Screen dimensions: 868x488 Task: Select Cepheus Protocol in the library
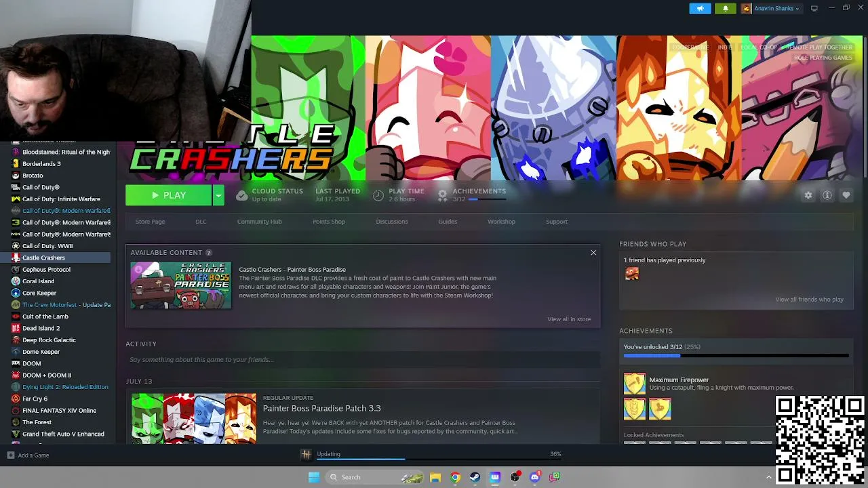coord(46,270)
